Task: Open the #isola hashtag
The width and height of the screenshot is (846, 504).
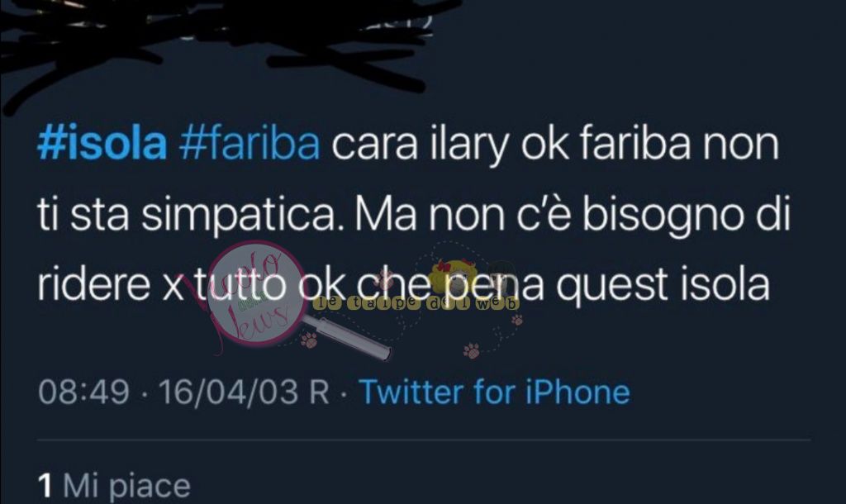Action: (x=102, y=144)
